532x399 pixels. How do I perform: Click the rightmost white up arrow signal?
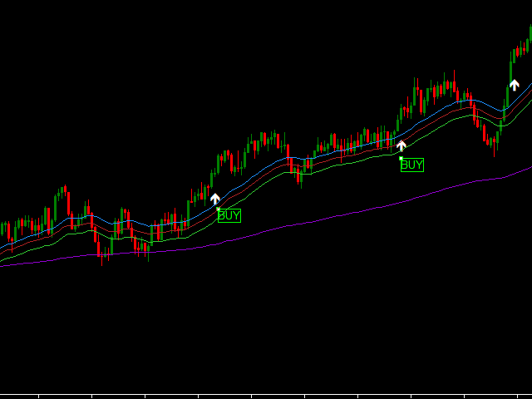[515, 85]
